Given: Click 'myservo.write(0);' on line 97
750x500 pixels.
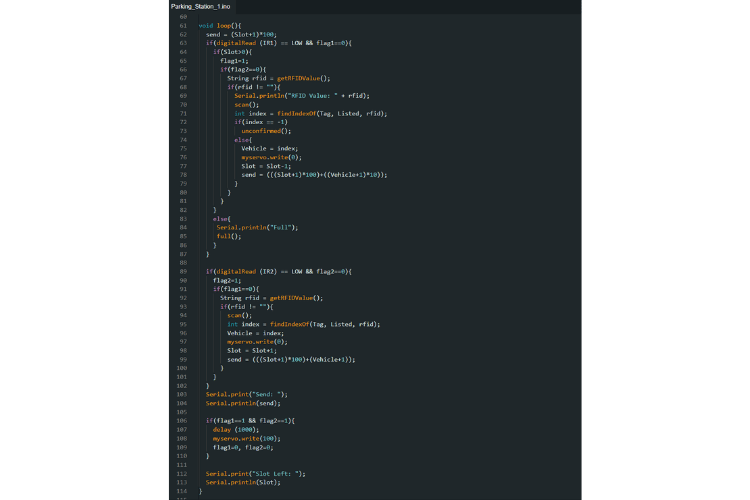Looking at the screenshot, I should 257,342.
